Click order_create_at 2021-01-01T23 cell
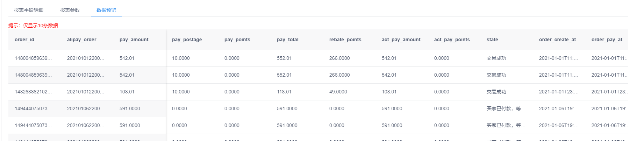 [x=559, y=92]
